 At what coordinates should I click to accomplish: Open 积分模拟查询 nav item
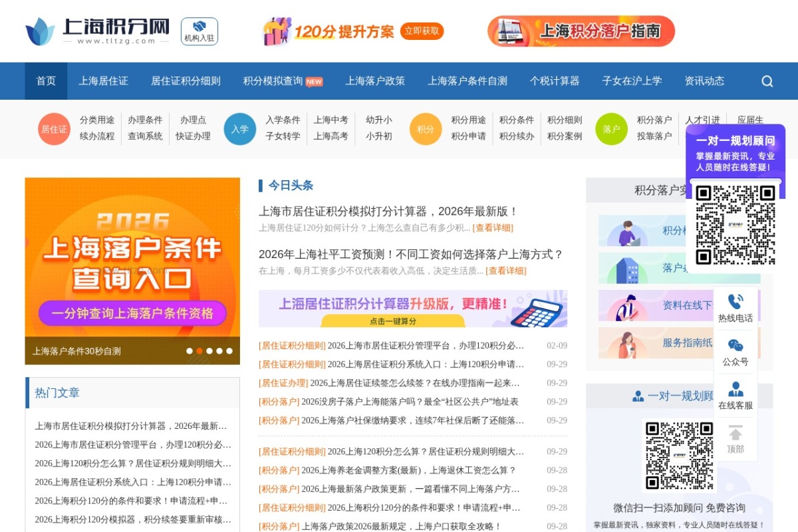(273, 81)
